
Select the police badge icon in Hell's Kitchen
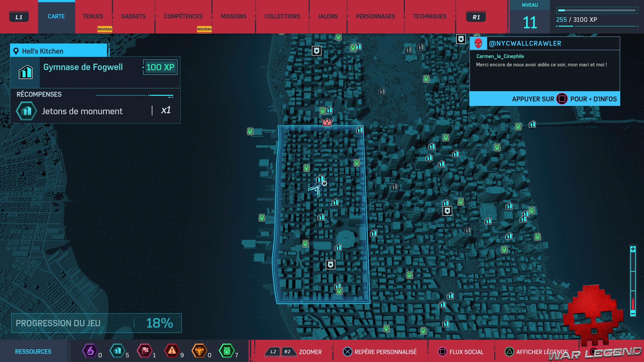pyautogui.click(x=331, y=264)
